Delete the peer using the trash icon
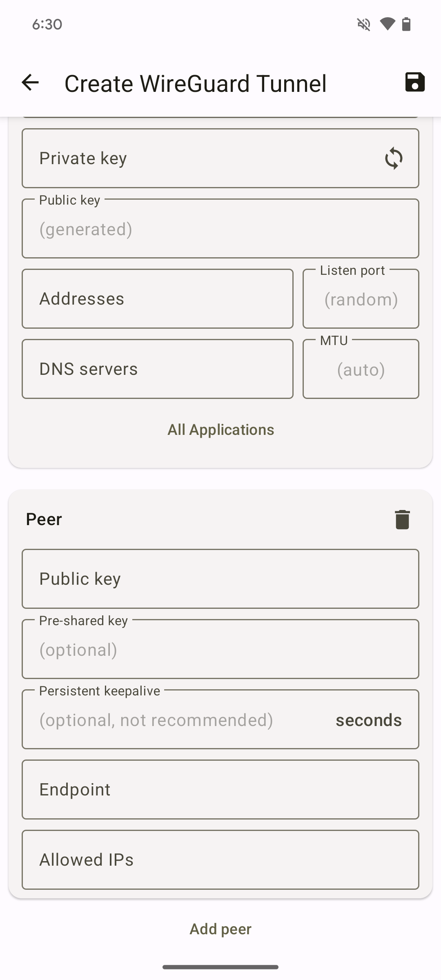This screenshot has width=441, height=980. click(402, 519)
